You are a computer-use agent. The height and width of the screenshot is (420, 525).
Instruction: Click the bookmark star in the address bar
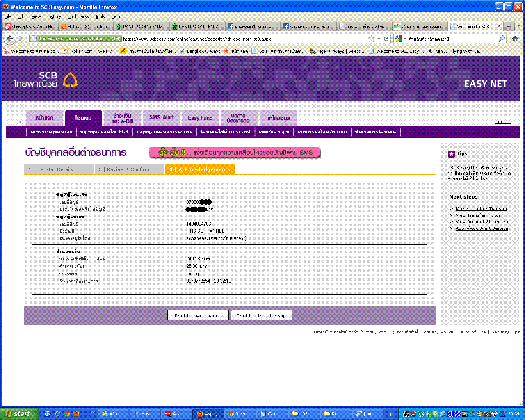point(372,39)
